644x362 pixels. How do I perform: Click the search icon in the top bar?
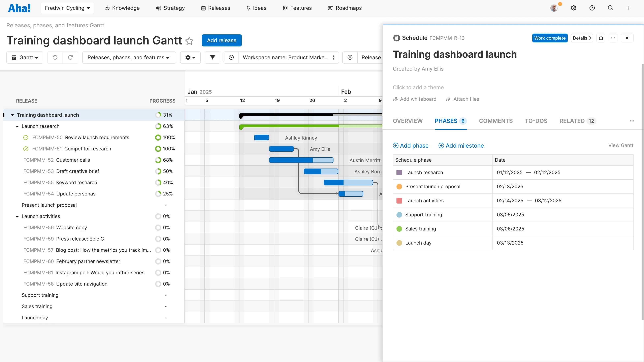611,8
